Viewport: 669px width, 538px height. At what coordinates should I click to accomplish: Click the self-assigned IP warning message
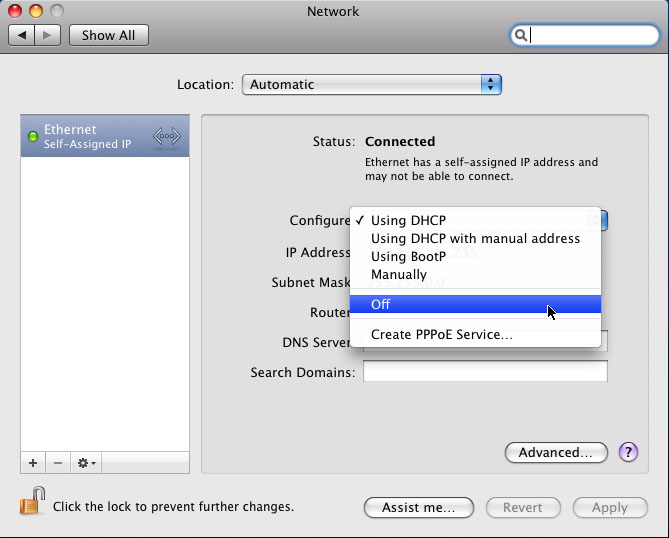tap(481, 169)
